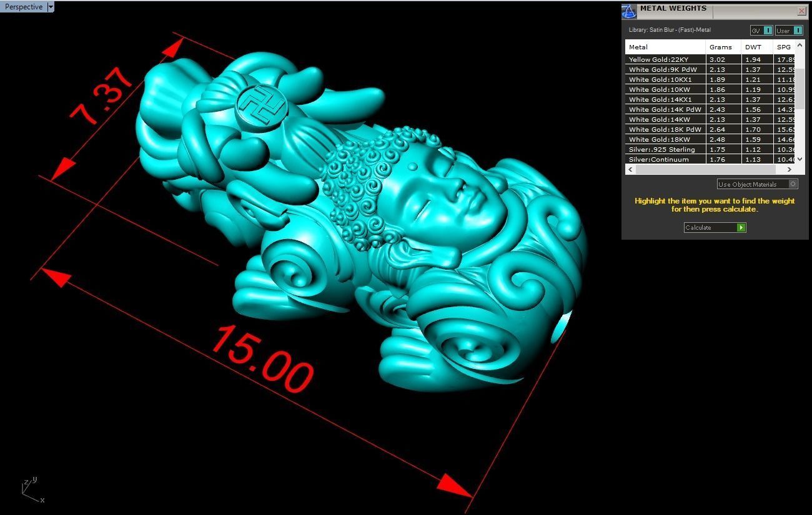
Task: Select the Silver:.925 Sterling row
Action: coord(710,149)
